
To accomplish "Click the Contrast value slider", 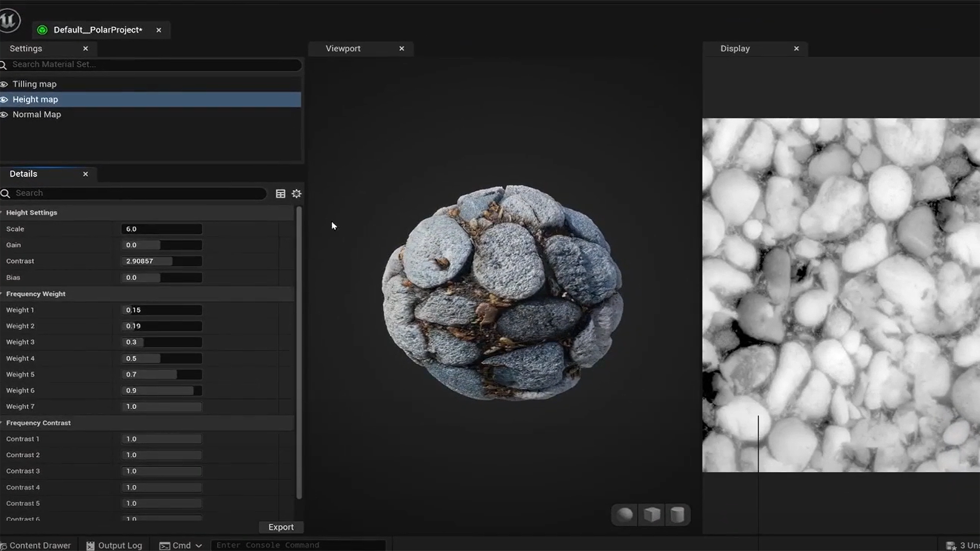I will pyautogui.click(x=162, y=261).
